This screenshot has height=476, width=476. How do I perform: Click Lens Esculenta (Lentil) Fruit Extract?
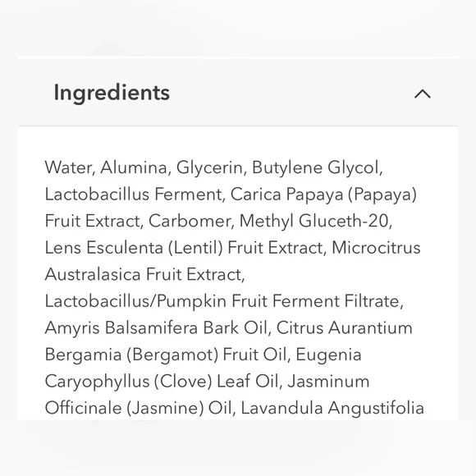183,248
